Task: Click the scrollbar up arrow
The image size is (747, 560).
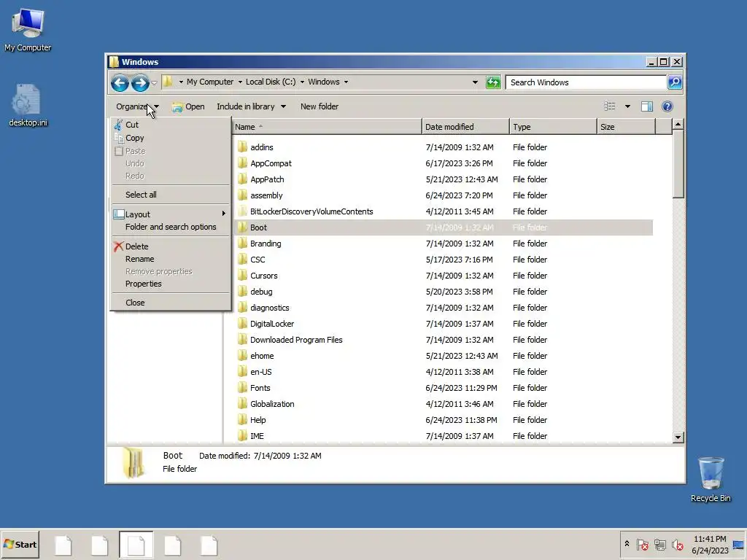Action: pyautogui.click(x=678, y=125)
